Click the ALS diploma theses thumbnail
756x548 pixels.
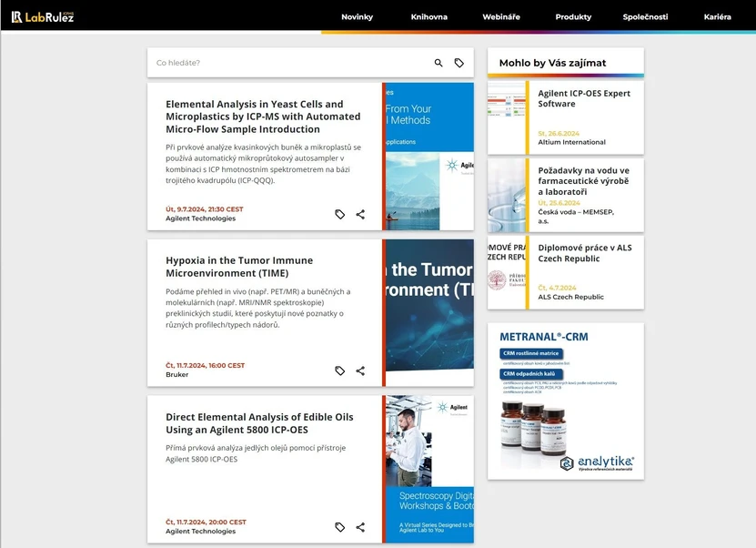coord(506,272)
